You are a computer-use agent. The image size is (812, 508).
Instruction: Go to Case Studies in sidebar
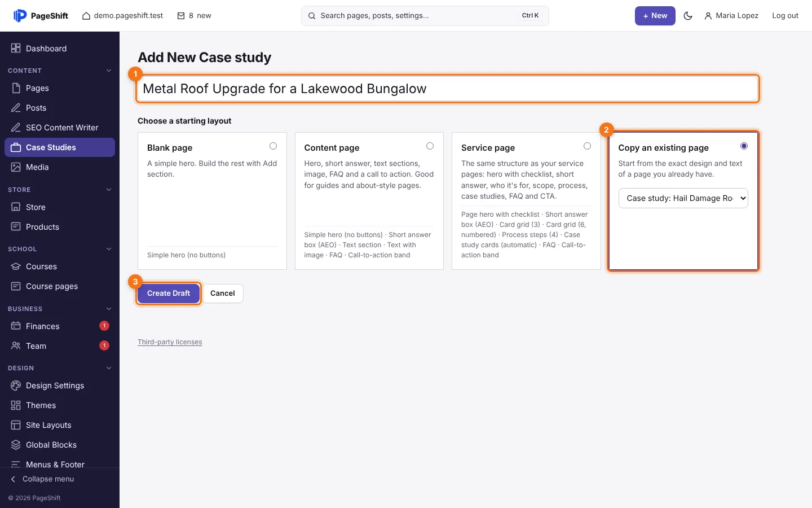click(x=60, y=147)
